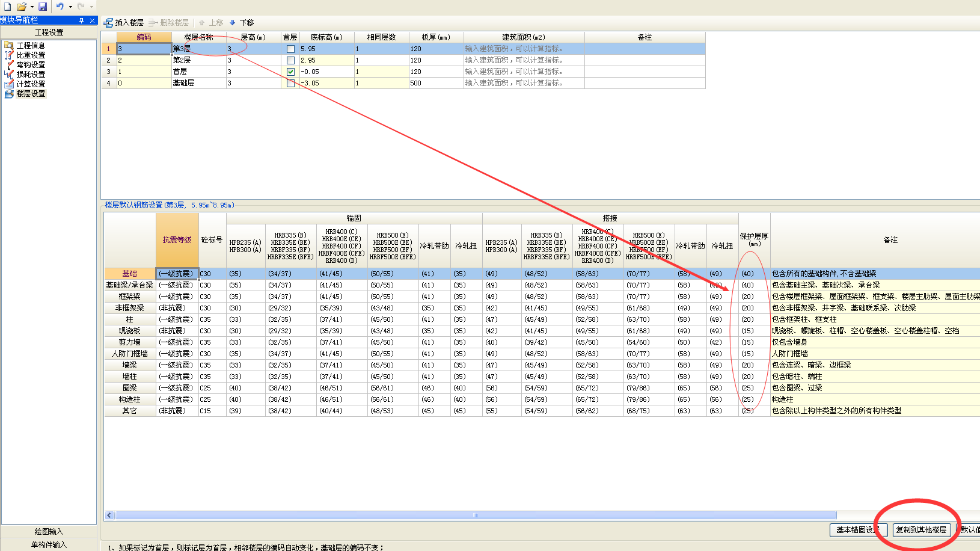
Task: Switch to 绘图输入 module tab
Action: (49, 532)
